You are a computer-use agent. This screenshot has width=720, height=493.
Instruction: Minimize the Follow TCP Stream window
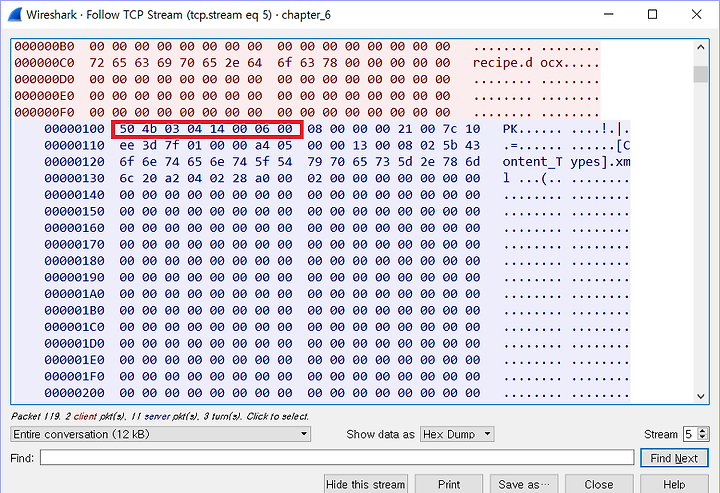(x=609, y=15)
